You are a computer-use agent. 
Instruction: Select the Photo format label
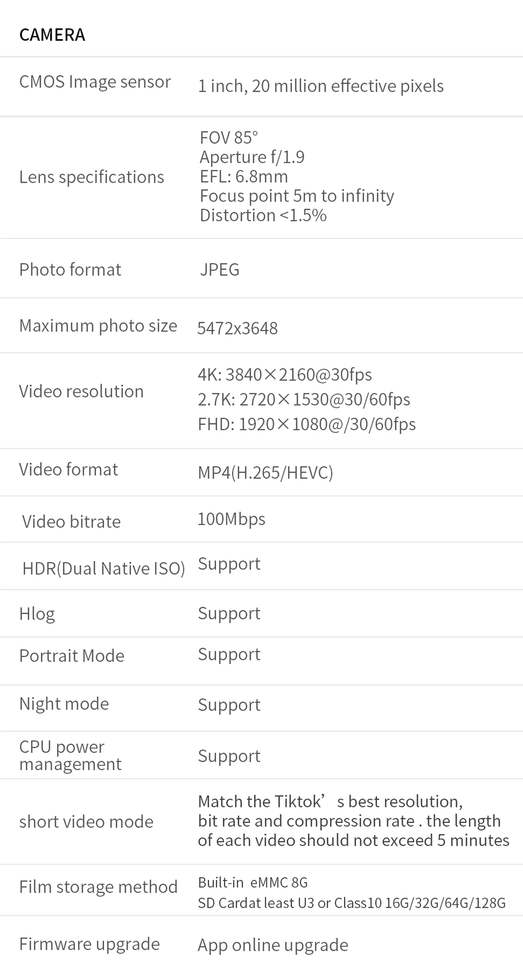70,270
